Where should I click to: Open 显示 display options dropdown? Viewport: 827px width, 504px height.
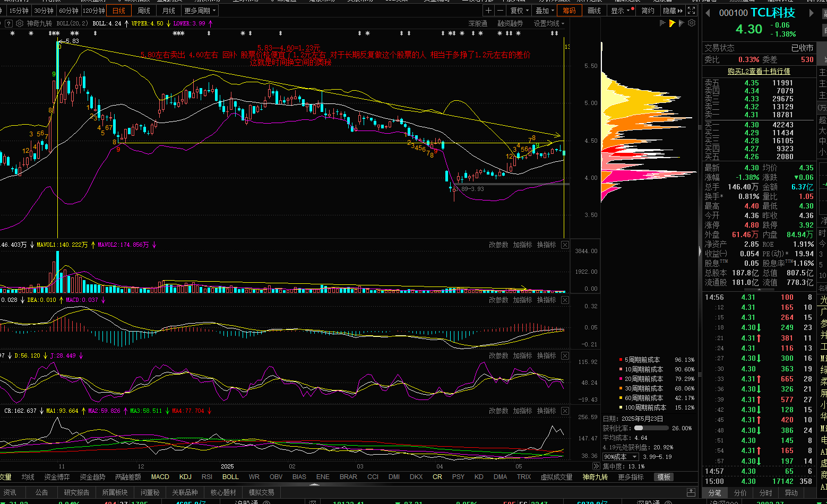point(621,11)
